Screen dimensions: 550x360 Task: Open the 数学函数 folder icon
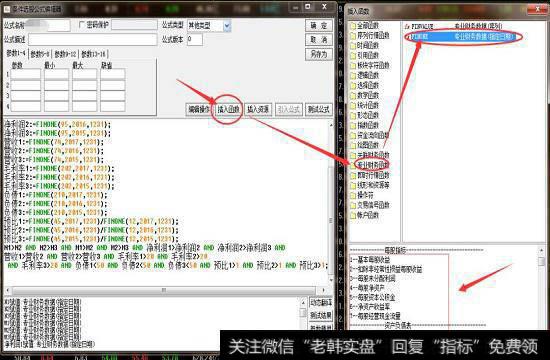(x=353, y=95)
